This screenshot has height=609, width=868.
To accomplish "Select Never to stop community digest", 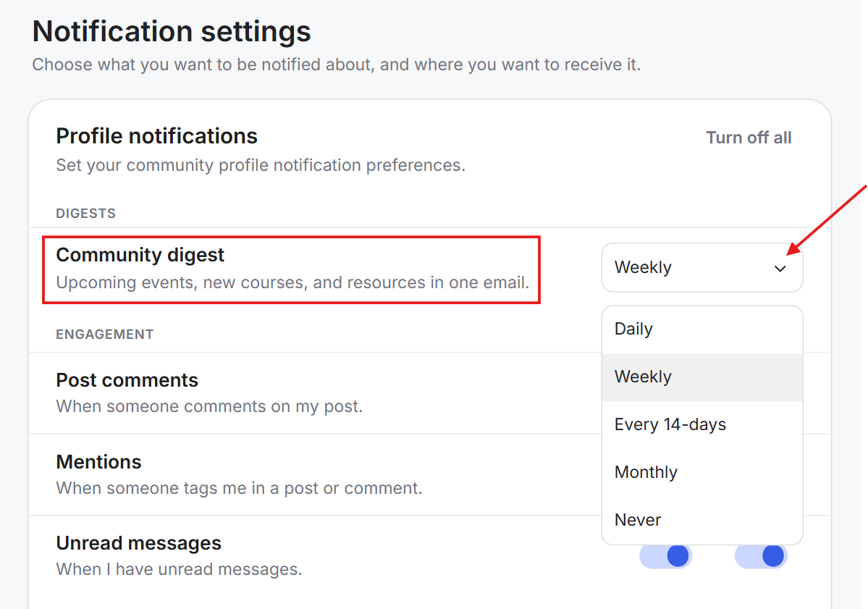I will (x=702, y=520).
